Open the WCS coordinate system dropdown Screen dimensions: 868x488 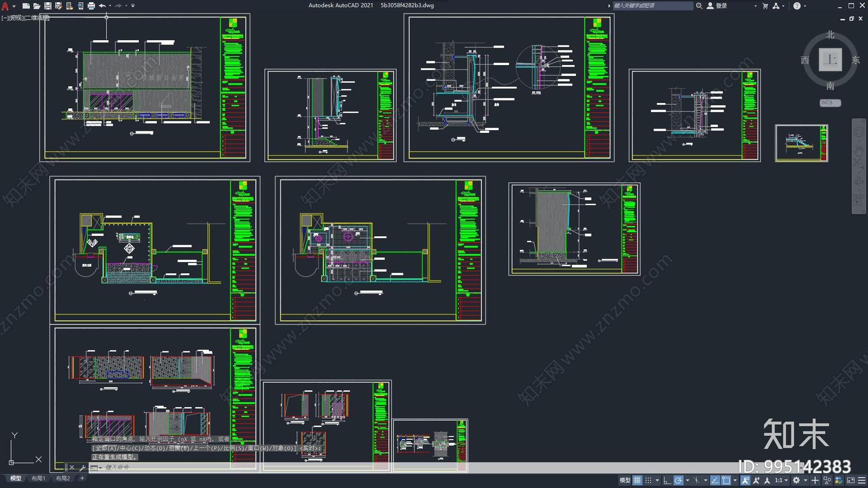pos(830,103)
